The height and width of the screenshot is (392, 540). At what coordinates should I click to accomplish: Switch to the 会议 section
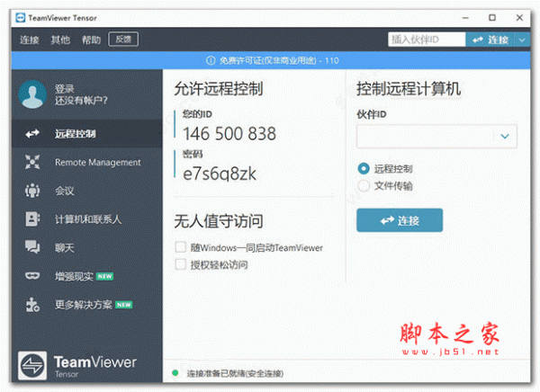click(87, 191)
